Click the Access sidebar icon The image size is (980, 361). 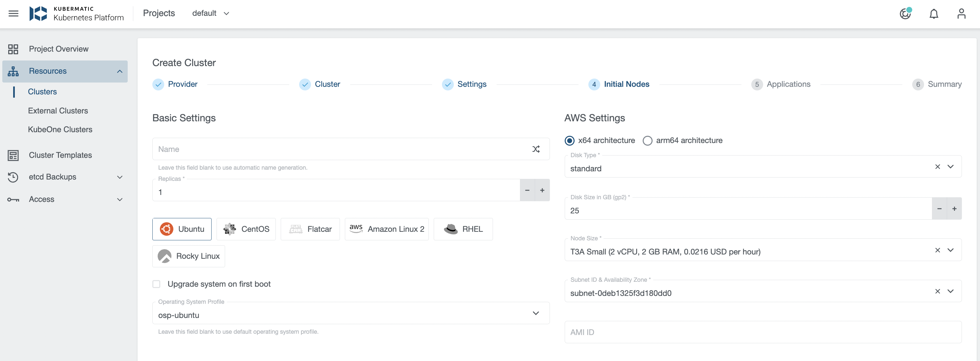[x=13, y=199]
